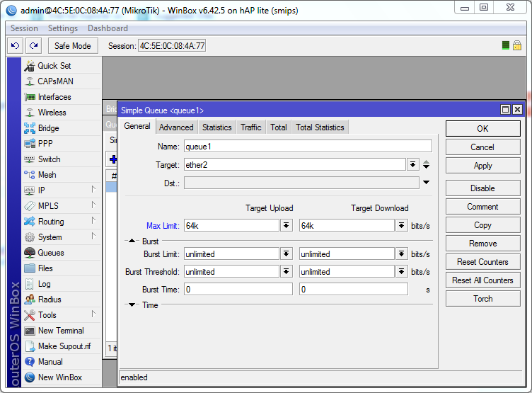Click the padlock icon in toolbar
The image size is (532, 393).
coord(517,45)
